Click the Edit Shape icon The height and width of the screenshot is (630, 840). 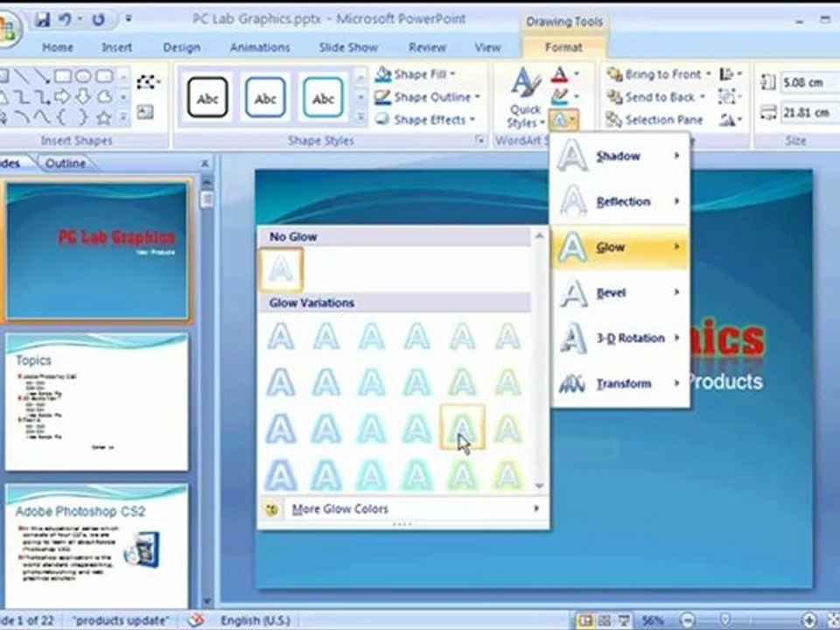[x=147, y=82]
